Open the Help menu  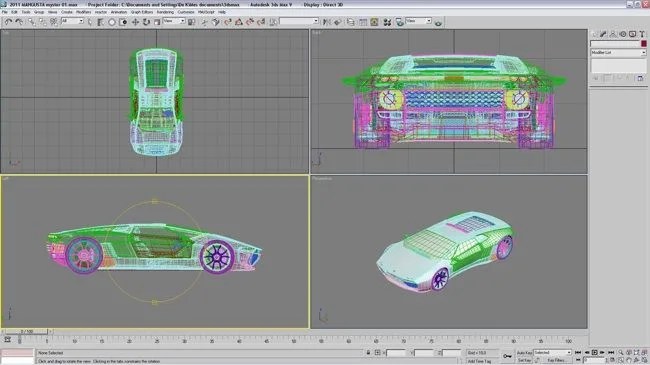pyautogui.click(x=222, y=12)
